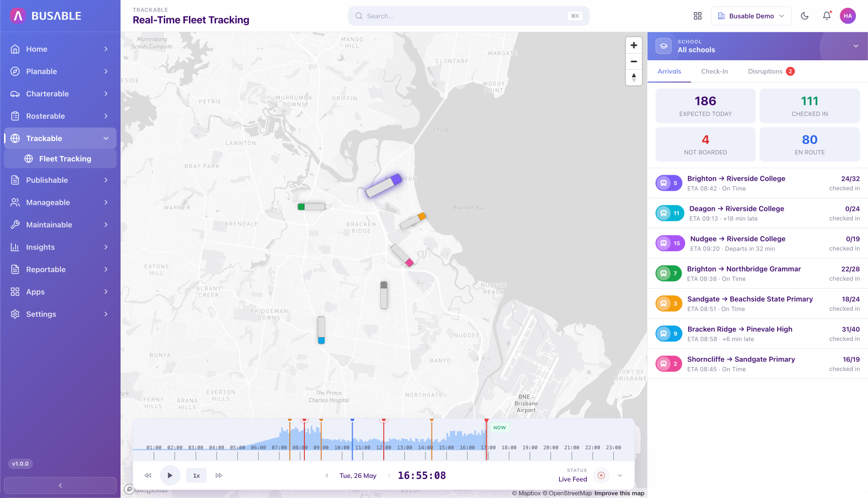Open the Sandgate to Beachside State Primary arrival

(x=757, y=304)
